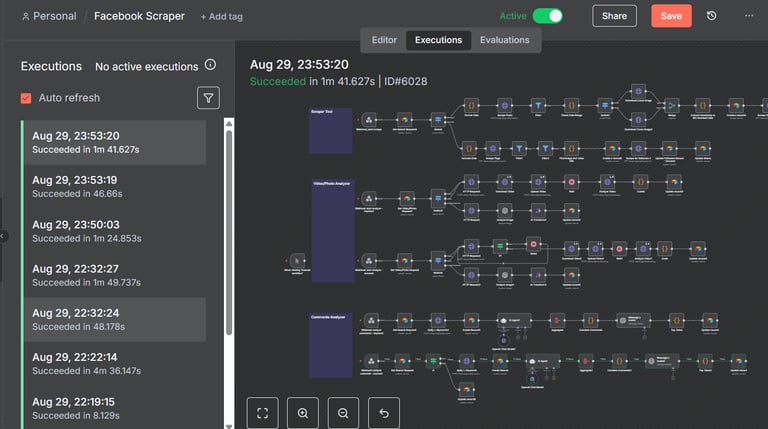The height and width of the screenshot is (429, 768).
Task: Click the Share button
Action: pos(614,16)
